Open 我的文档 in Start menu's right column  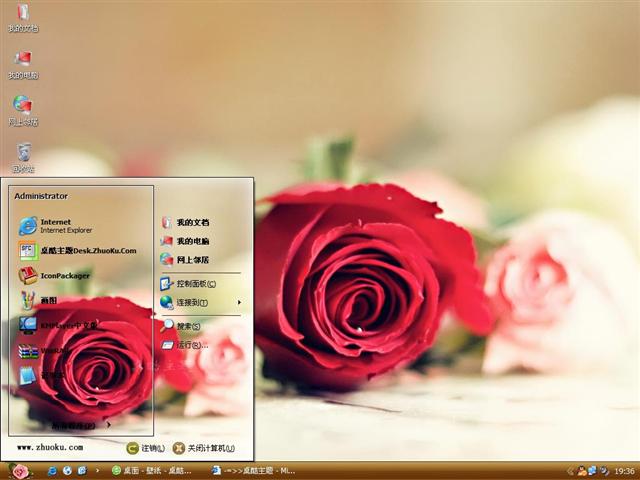click(185, 222)
